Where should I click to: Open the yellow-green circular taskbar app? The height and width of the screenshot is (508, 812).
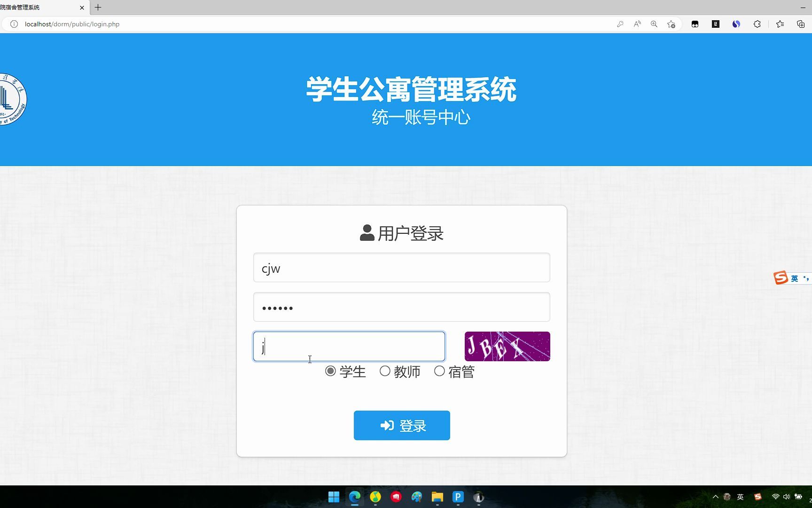tap(375, 497)
